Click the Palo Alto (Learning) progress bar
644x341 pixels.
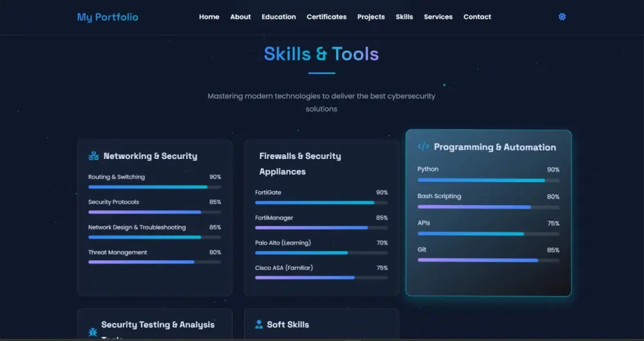(x=321, y=253)
